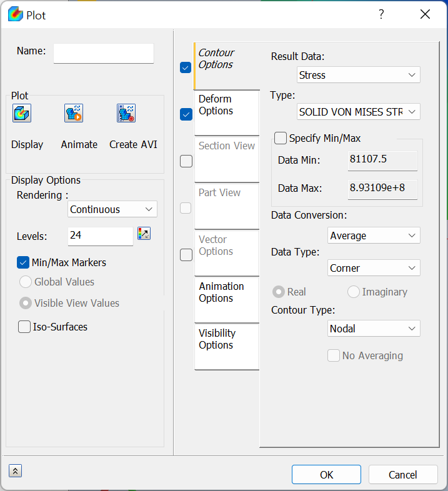Open the Result Data dropdown showing Stress
The height and width of the screenshot is (491, 448).
click(x=358, y=75)
